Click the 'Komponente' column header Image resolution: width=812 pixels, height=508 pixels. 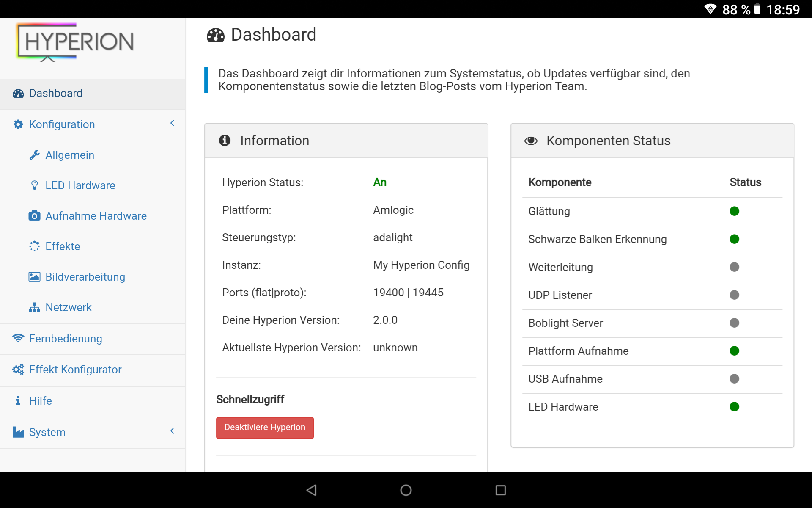pos(560,182)
